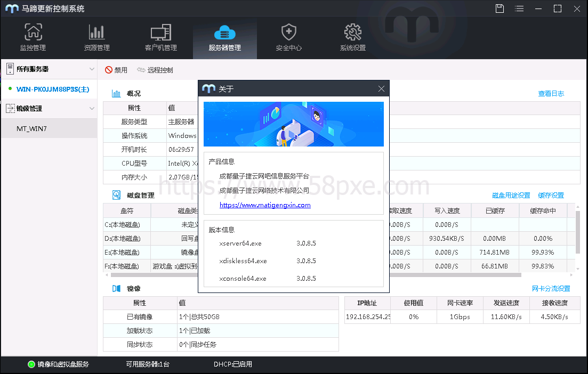Collapse the 所有服务器 section arrow
The height and width of the screenshot is (374, 588).
92,69
